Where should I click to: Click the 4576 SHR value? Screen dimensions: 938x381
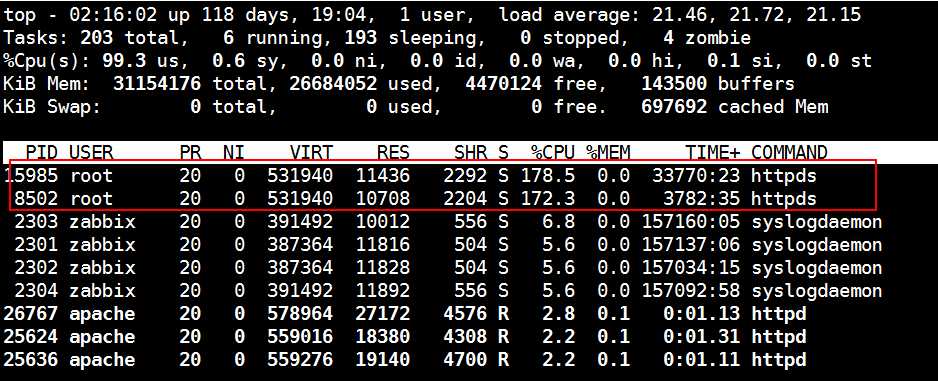465,313
